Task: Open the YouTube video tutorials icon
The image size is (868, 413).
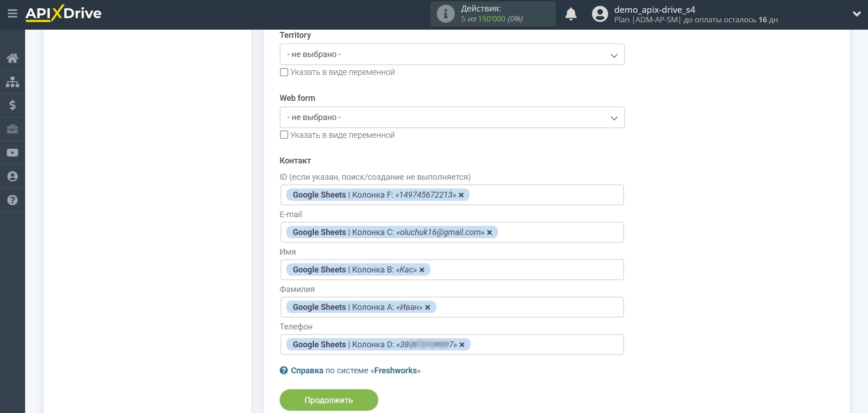Action: pos(12,153)
